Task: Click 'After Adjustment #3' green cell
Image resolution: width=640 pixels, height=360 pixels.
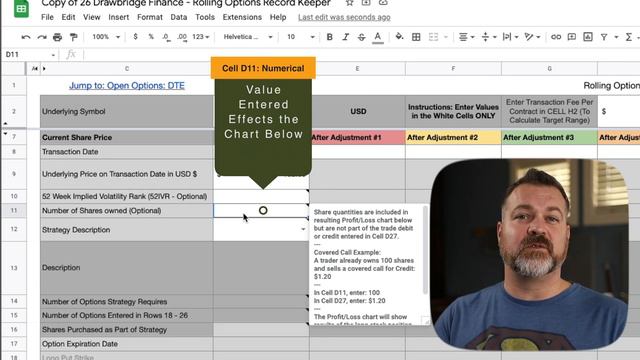Action: point(549,138)
